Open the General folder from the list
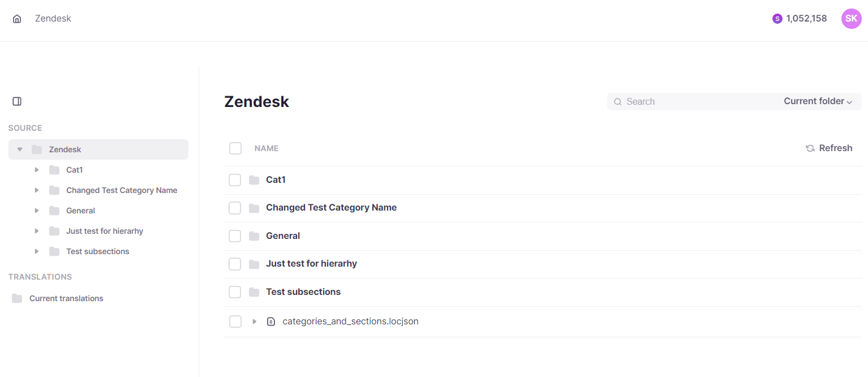This screenshot has height=377, width=868. [x=283, y=236]
